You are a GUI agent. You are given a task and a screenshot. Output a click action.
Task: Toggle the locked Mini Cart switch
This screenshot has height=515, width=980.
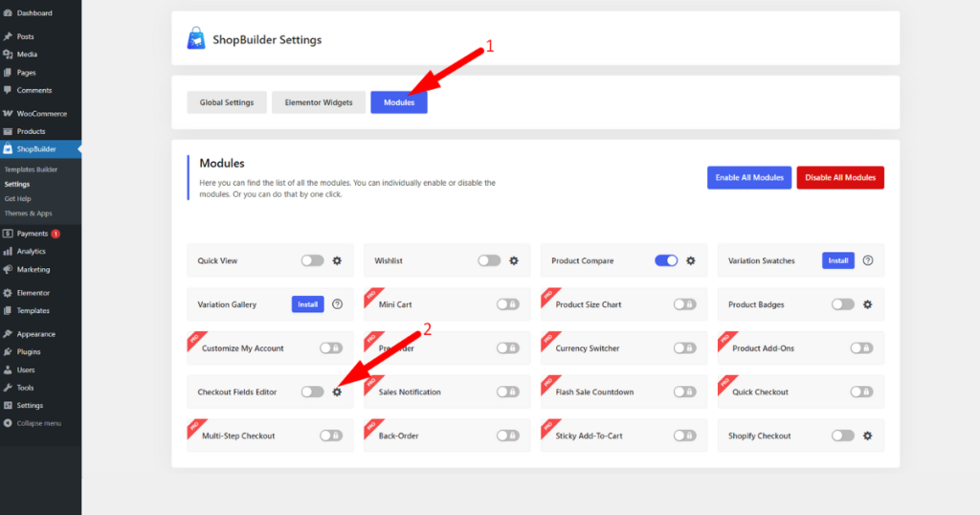pos(508,304)
